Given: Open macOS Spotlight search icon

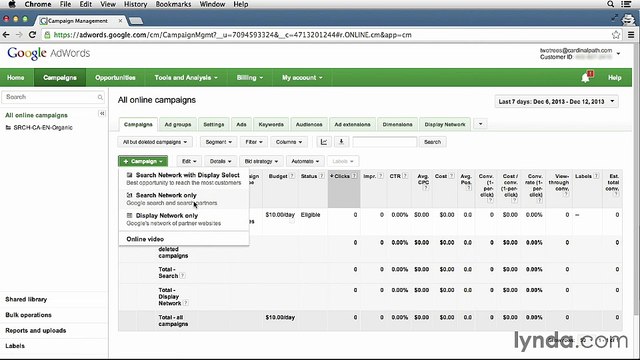Looking at the screenshot, I should point(610,4).
